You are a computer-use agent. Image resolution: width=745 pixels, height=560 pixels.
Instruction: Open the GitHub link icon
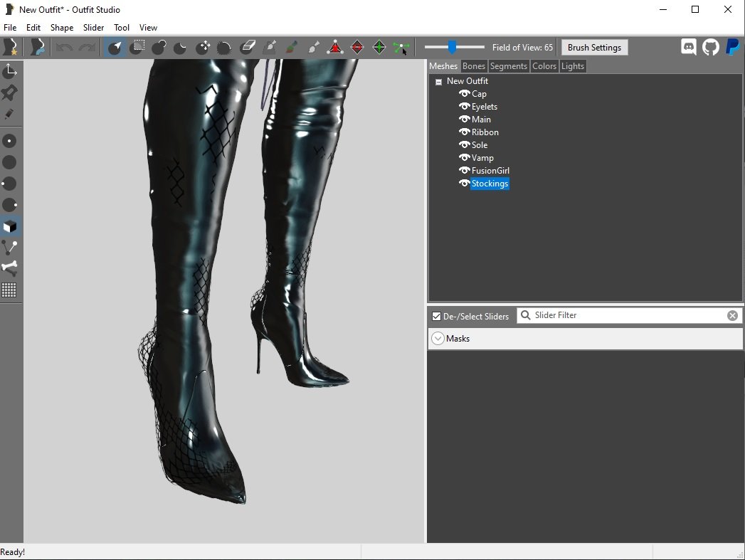(710, 48)
